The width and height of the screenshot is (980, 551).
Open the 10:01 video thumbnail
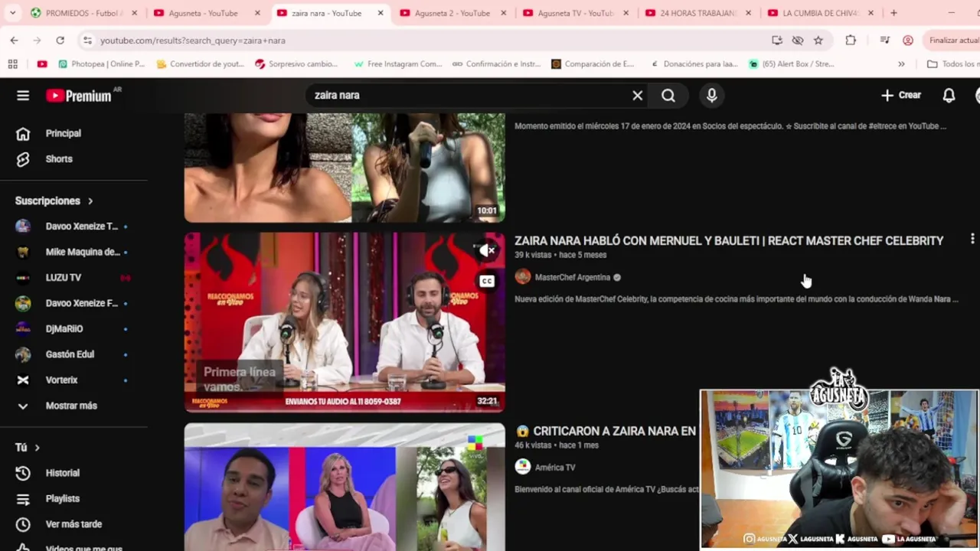tap(345, 168)
